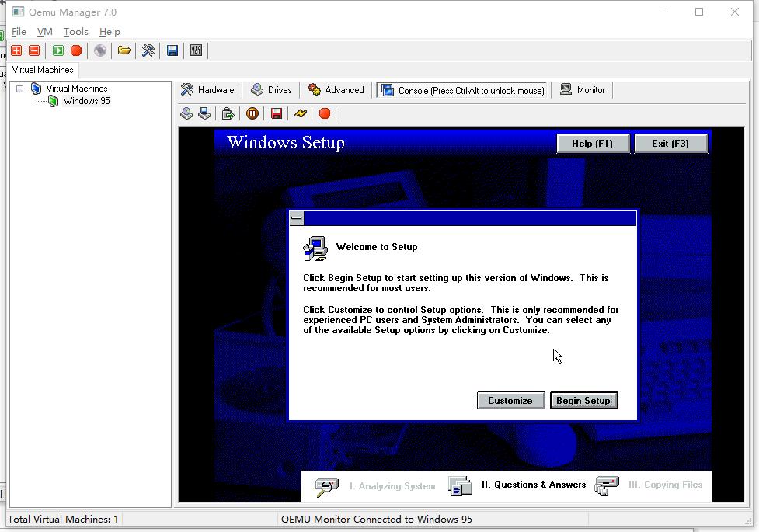The height and width of the screenshot is (532, 759).
Task: Click the Welcome to Setup computer icon
Action: [x=315, y=249]
